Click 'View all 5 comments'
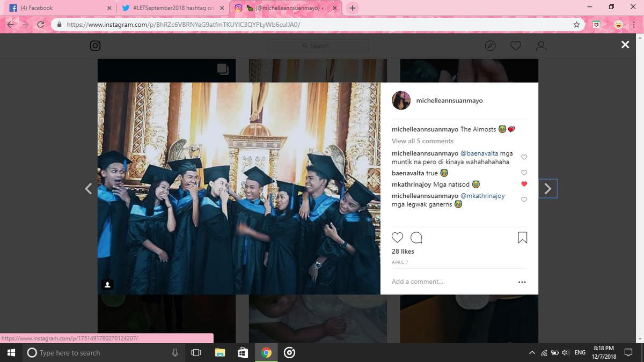This screenshot has height=362, width=644. [422, 141]
